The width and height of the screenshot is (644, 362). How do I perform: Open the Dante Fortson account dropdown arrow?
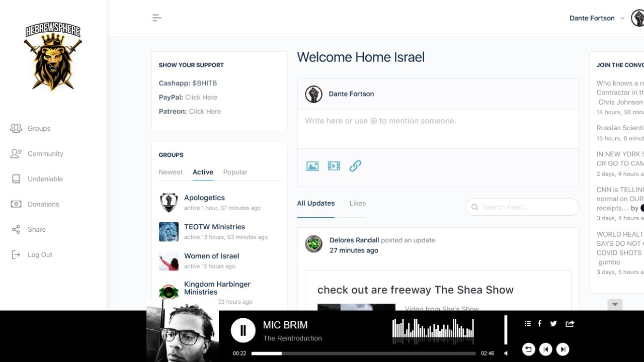point(622,18)
